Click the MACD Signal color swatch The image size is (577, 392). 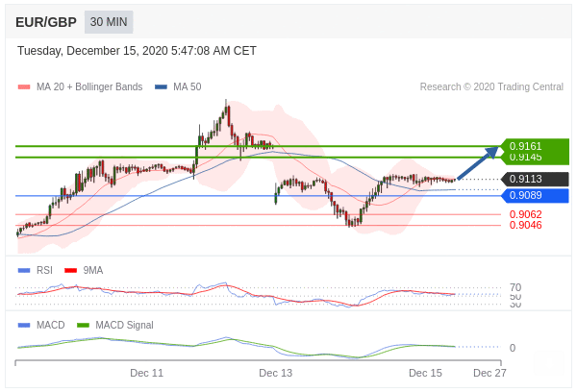point(83,326)
